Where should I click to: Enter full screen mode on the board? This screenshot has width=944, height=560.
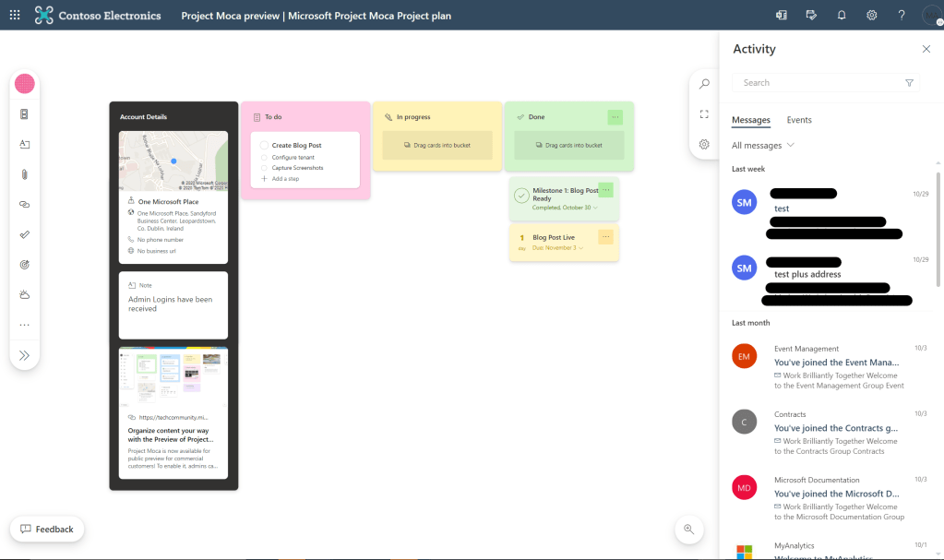[x=704, y=114]
